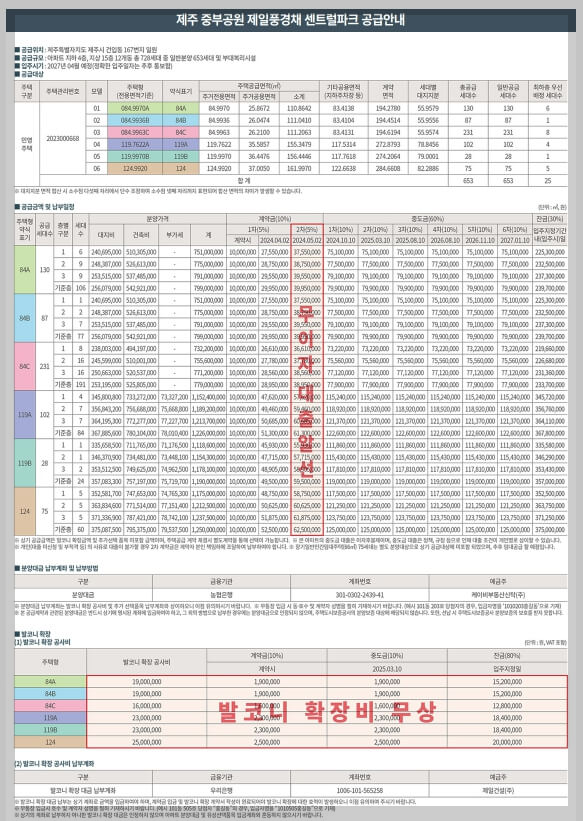Click the '입주지정일' balcony table header
Image resolution: width=583 pixels, height=821 pixels.
(507, 669)
